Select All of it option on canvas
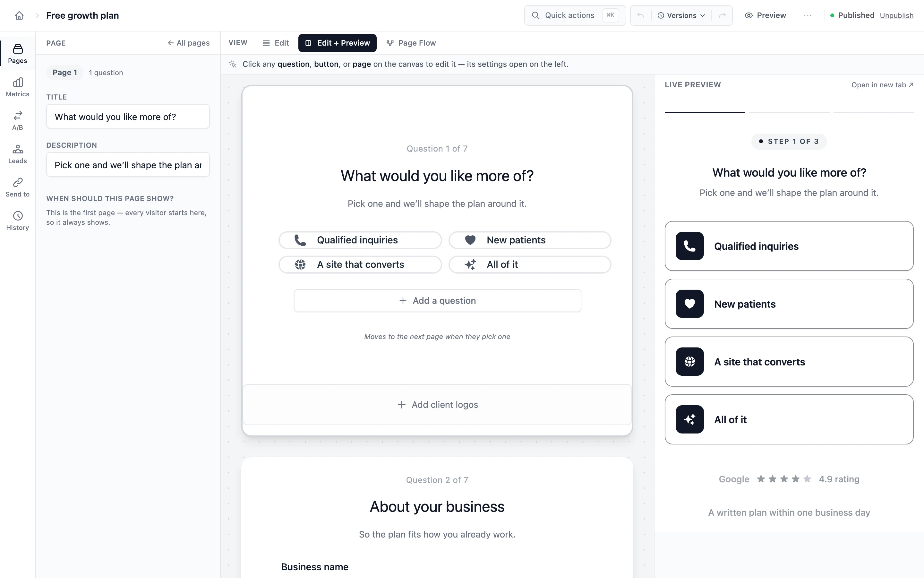The width and height of the screenshot is (924, 578). tap(530, 265)
